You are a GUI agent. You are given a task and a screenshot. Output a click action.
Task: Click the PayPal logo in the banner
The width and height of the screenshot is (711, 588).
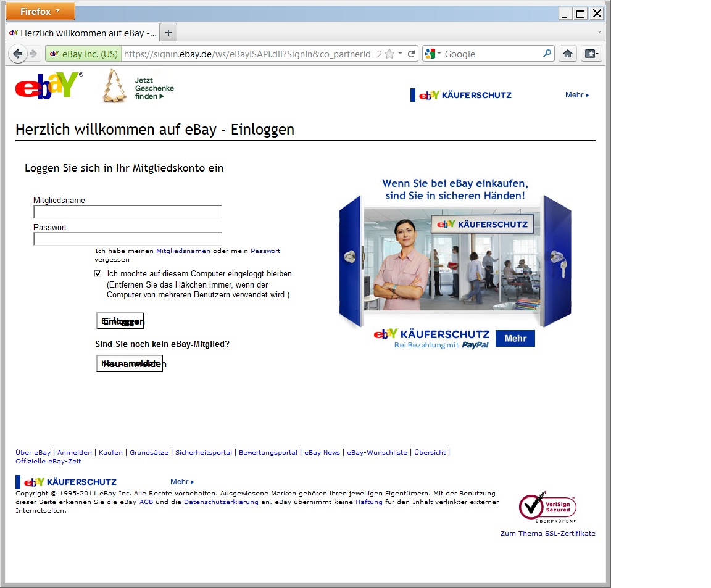click(475, 345)
